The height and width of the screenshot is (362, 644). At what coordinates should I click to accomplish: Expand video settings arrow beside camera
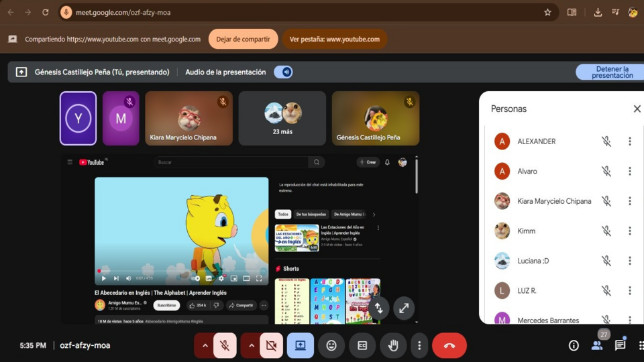pyautogui.click(x=251, y=345)
